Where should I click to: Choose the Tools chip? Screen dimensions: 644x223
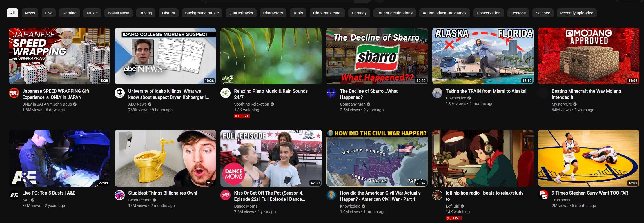[298, 13]
